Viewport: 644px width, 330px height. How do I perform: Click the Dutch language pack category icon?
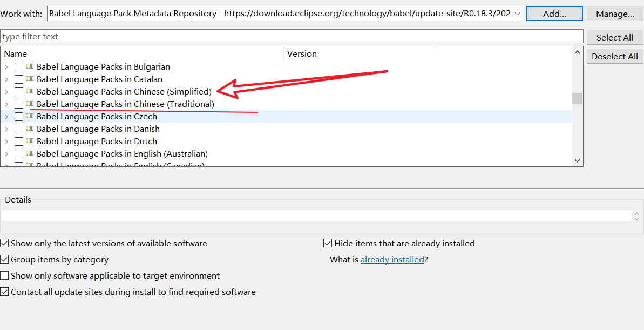(x=30, y=142)
